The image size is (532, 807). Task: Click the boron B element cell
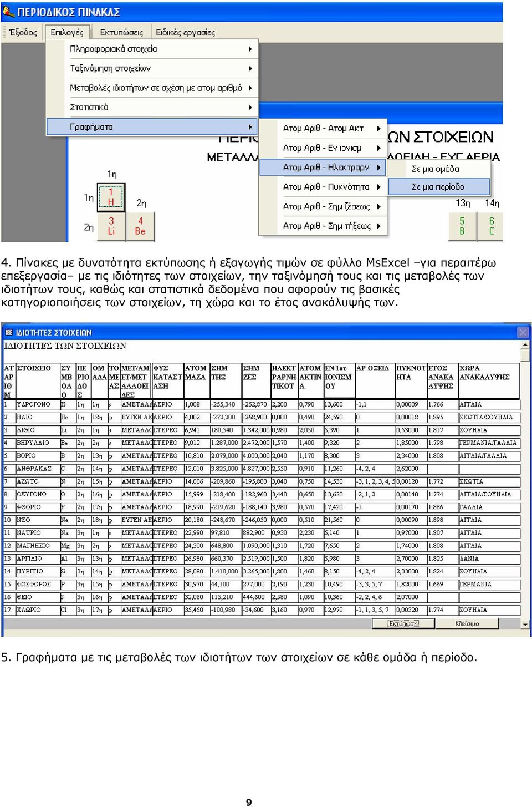point(462,226)
